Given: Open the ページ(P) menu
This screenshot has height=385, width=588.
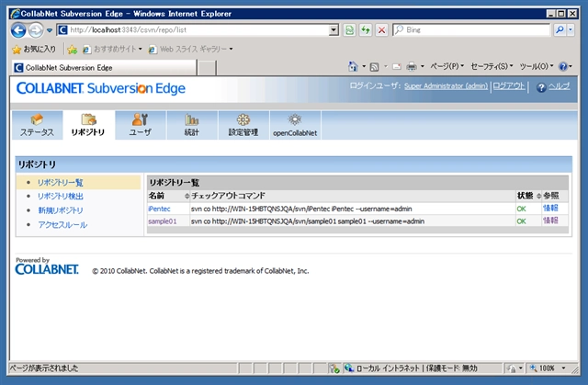Looking at the screenshot, I should tap(447, 66).
